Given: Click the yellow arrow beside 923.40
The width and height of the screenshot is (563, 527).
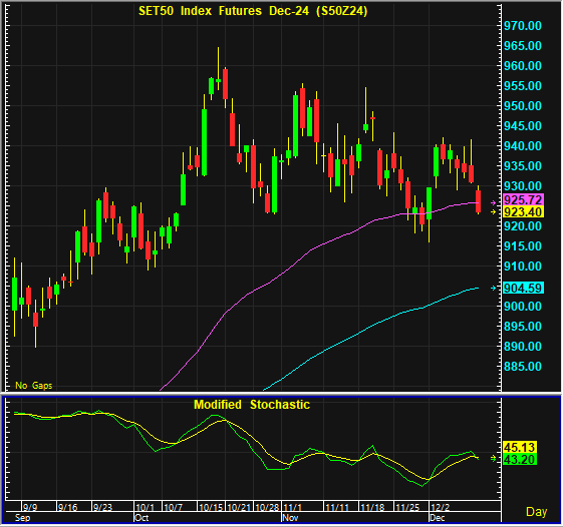Looking at the screenshot, I should (x=493, y=212).
